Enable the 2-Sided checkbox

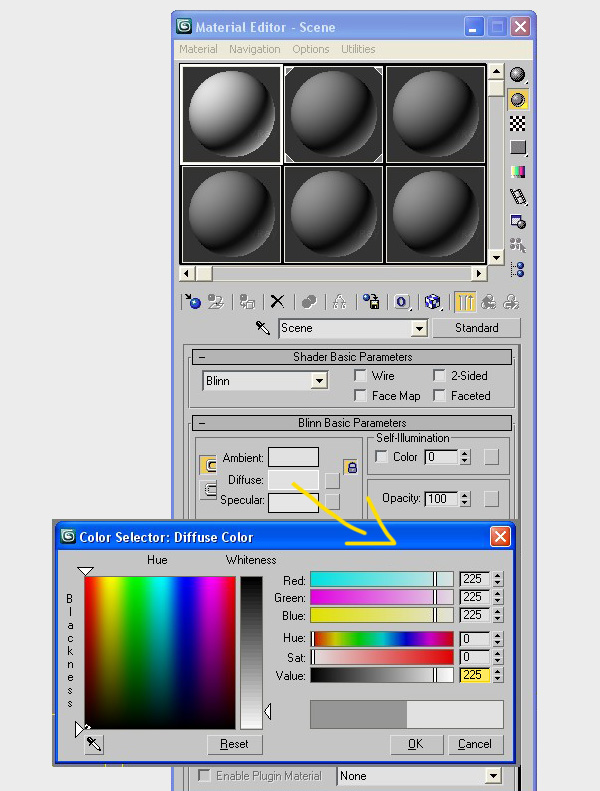(x=439, y=376)
